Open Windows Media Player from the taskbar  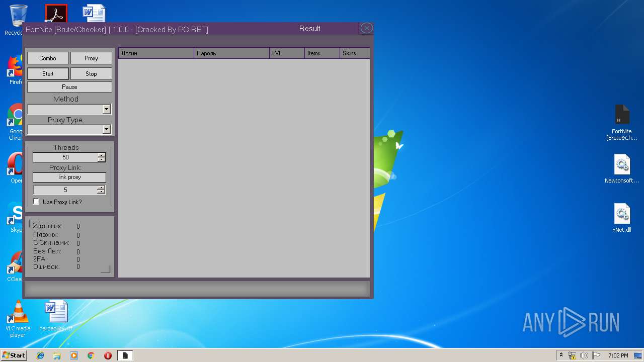pos(74,355)
